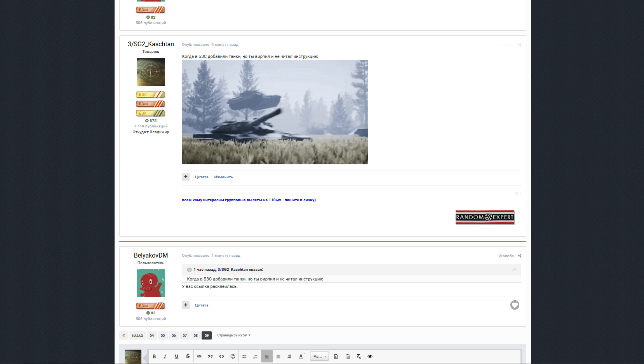
Task: Click Цитата under BelyakovDM's post
Action: coord(202,305)
